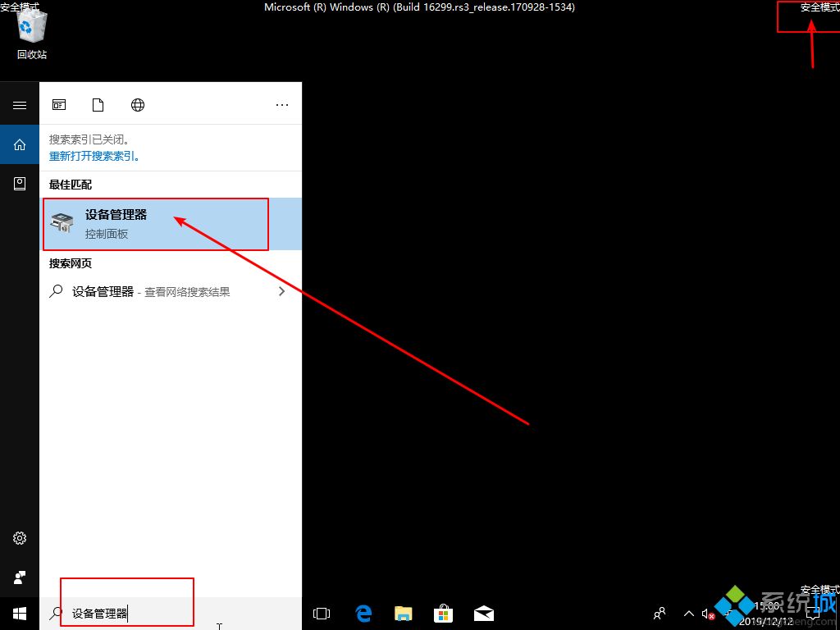The height and width of the screenshot is (630, 840).
Task: Filter search results by Apps
Action: 59,105
